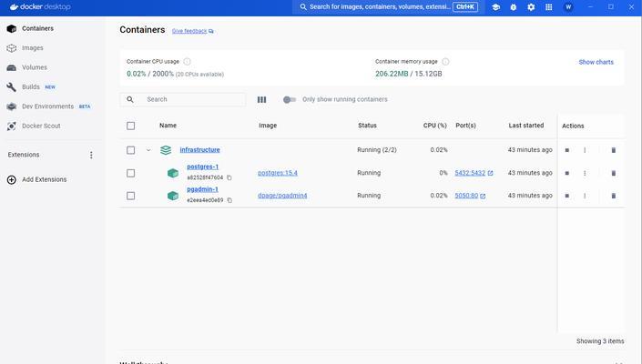
Task: Sort by the Status column header
Action: [x=367, y=126]
